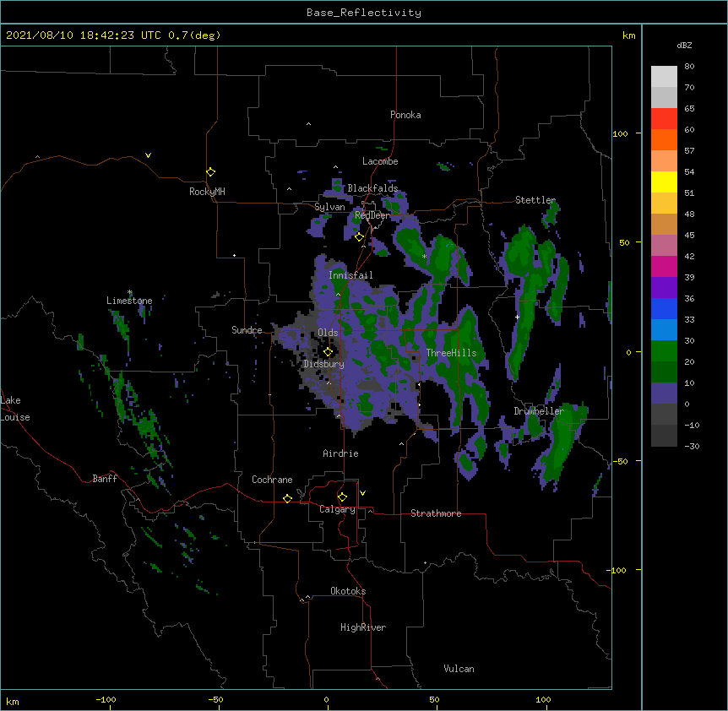Click the Sylvan label
This screenshot has width=728, height=711.
pyautogui.click(x=329, y=207)
